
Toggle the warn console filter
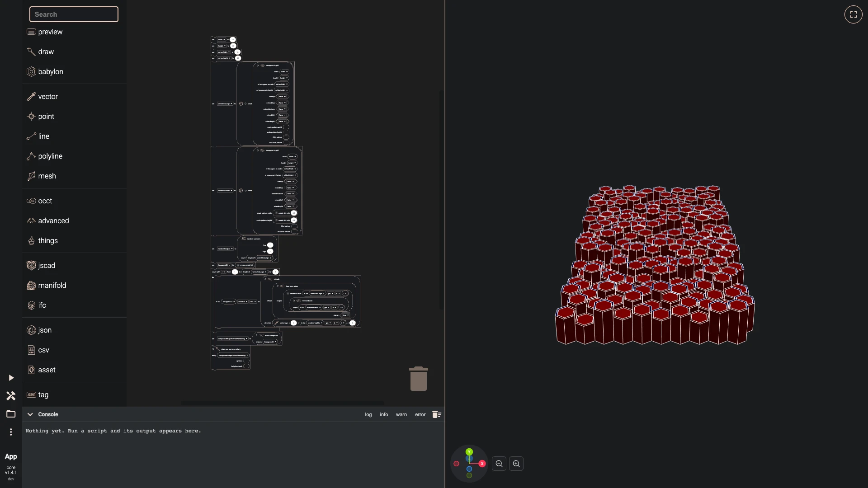(x=401, y=415)
